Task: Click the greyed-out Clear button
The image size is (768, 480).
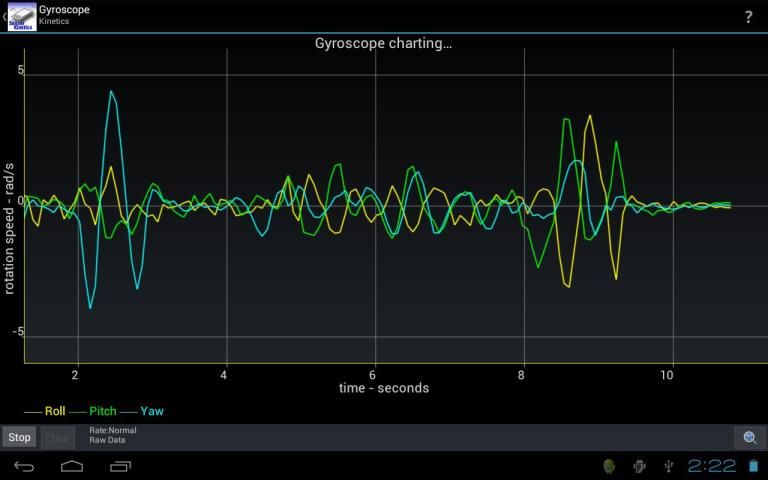Action: (58, 438)
